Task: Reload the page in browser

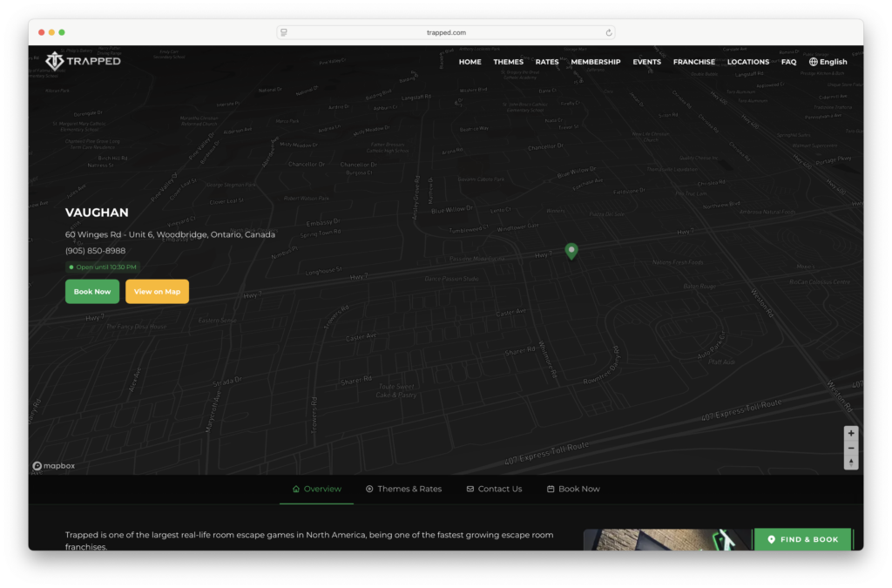Action: [609, 32]
